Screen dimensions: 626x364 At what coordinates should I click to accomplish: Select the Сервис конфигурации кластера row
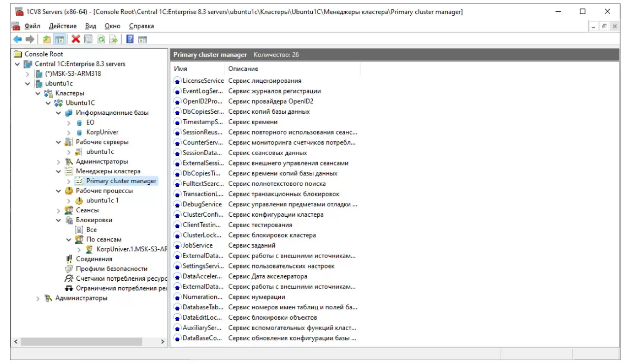265,215
